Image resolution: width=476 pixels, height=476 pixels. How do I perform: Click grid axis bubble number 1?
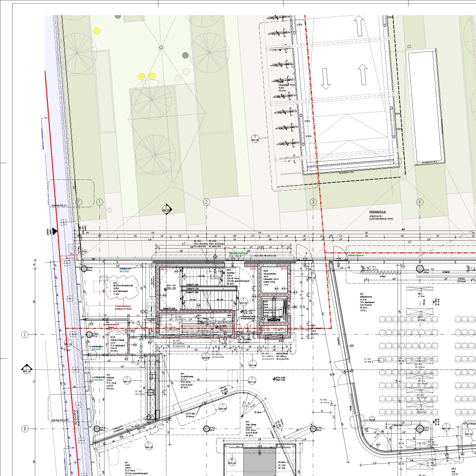[99, 202]
